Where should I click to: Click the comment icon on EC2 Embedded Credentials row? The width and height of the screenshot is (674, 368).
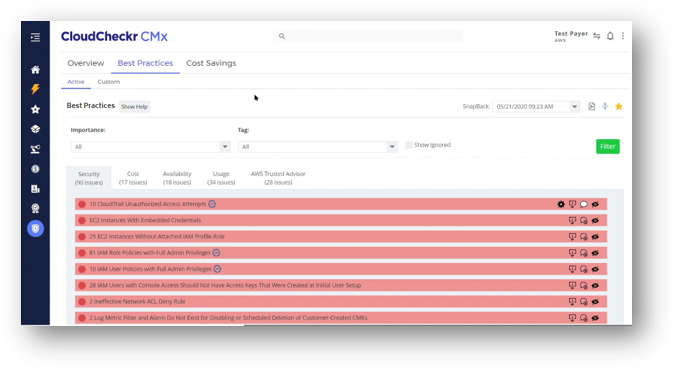pos(583,221)
